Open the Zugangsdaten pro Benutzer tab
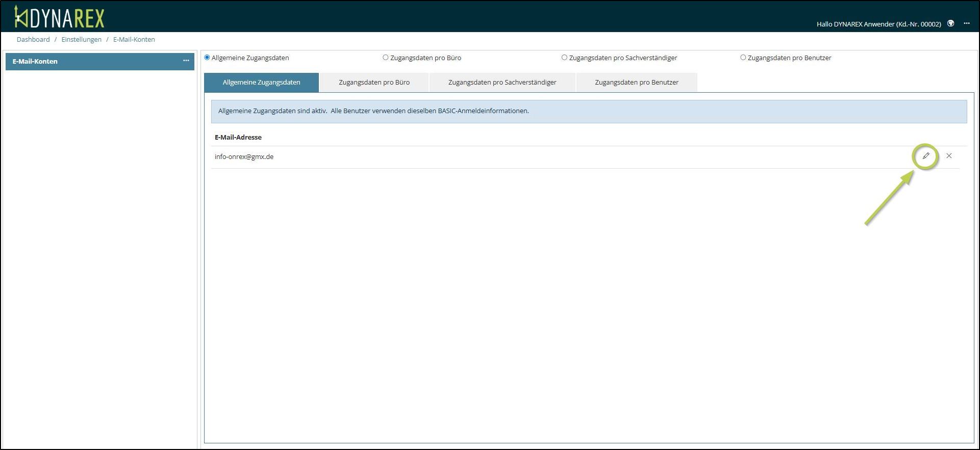The height and width of the screenshot is (450, 980). pyautogui.click(x=636, y=83)
